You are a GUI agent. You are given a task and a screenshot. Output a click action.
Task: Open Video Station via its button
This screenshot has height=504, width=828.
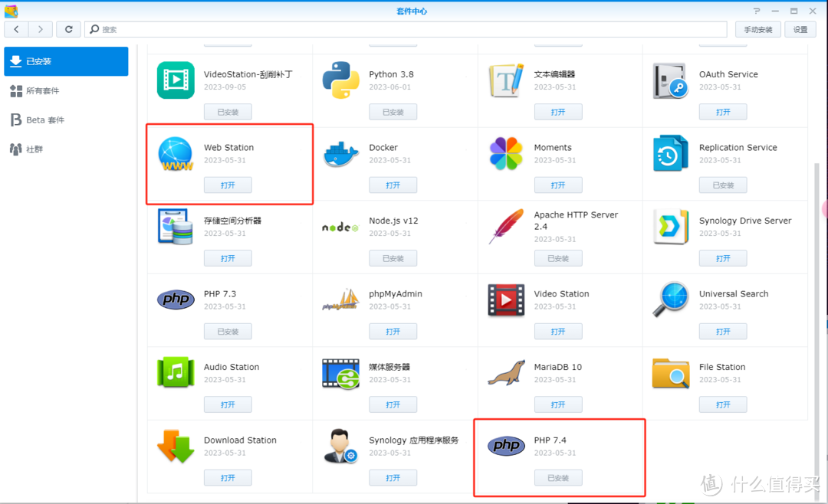click(558, 332)
